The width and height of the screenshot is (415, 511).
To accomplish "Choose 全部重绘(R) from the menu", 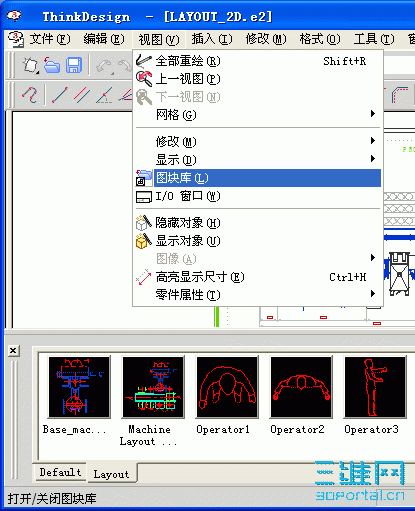I will [258, 61].
